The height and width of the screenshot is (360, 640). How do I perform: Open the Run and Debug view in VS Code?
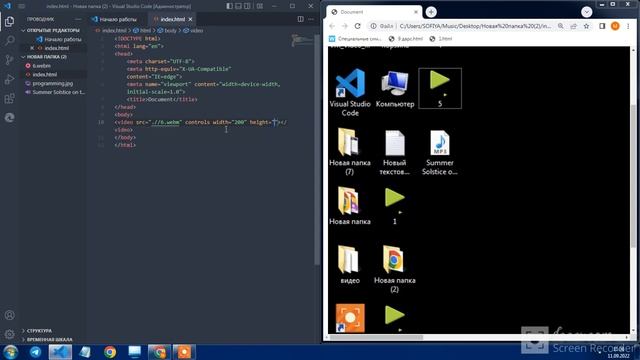click(x=9, y=79)
